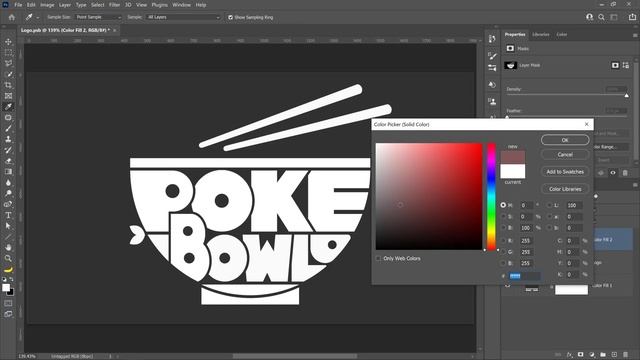
Task: Select the Clone Stamp tool
Action: (x=8, y=139)
